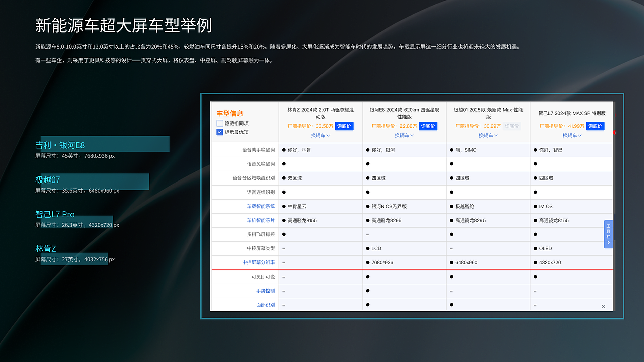644x362 pixels.
Task: Click the slide title 新能源车超大屏车型举例
Action: (123, 25)
